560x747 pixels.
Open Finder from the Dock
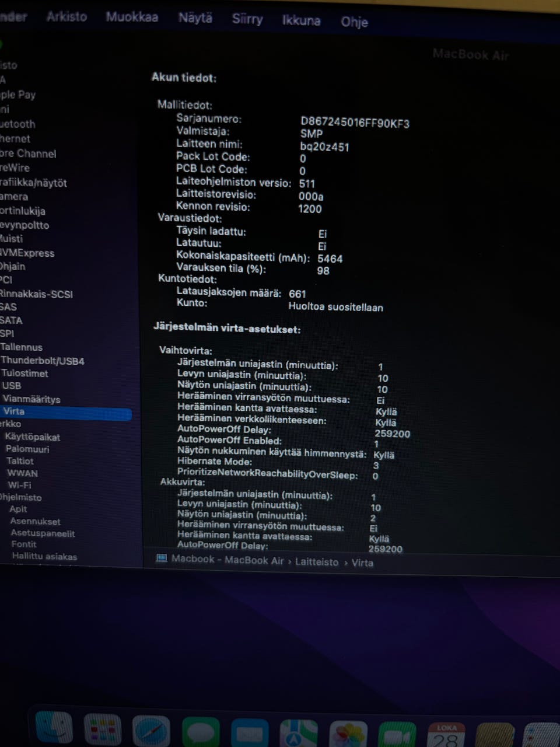point(54,729)
